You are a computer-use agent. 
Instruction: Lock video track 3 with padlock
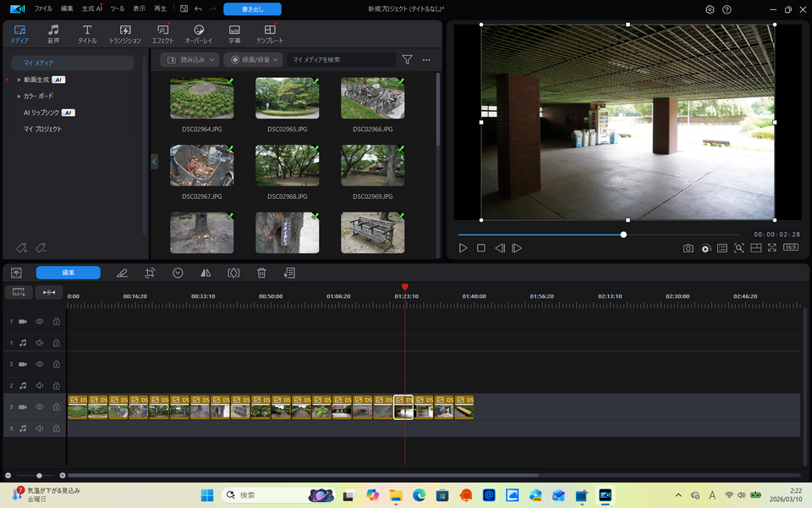[57, 407]
